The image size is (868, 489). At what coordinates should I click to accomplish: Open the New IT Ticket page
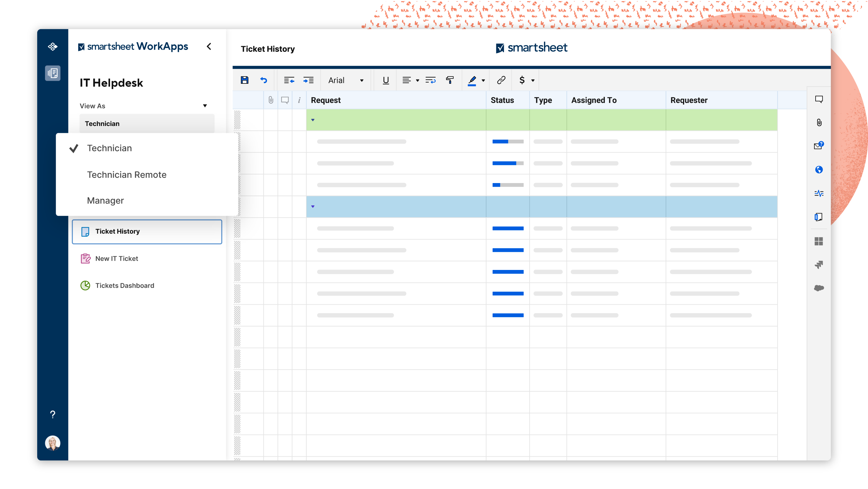point(117,259)
